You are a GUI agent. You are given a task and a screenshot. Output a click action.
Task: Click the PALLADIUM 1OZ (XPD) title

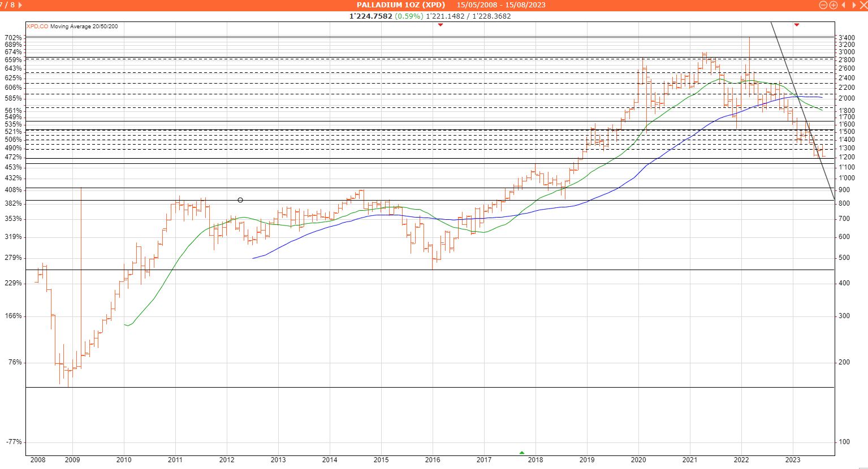point(400,5)
